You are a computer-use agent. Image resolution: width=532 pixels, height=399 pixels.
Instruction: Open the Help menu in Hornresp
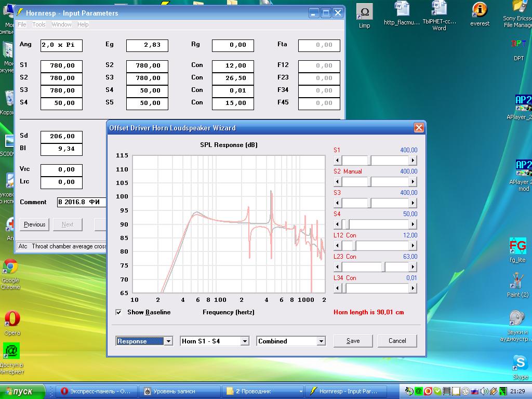point(83,24)
